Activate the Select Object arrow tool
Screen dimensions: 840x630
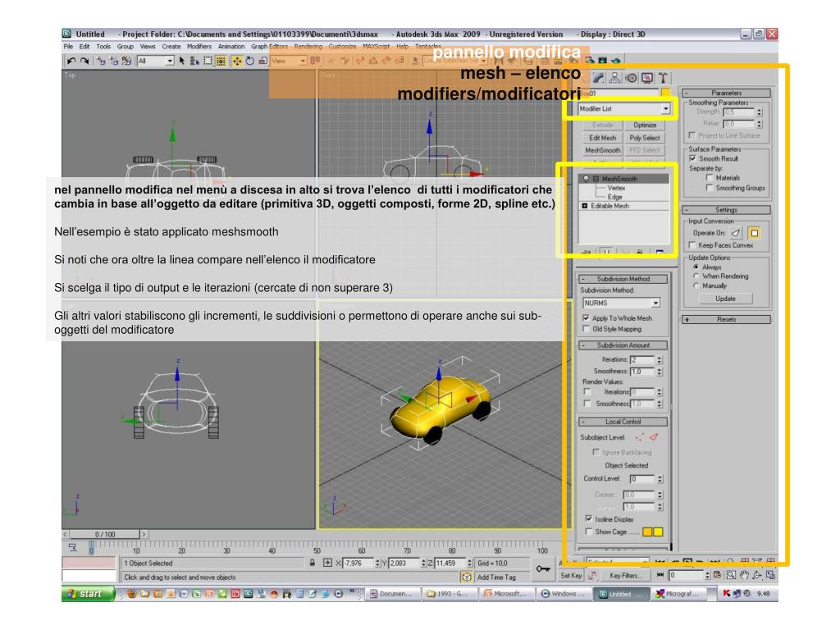pos(182,61)
